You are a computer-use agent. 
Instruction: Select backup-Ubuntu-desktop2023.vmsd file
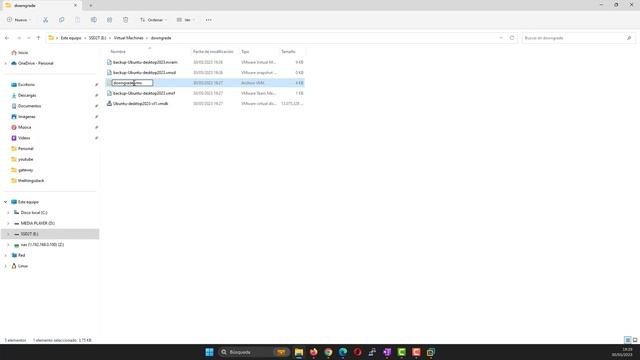144,72
